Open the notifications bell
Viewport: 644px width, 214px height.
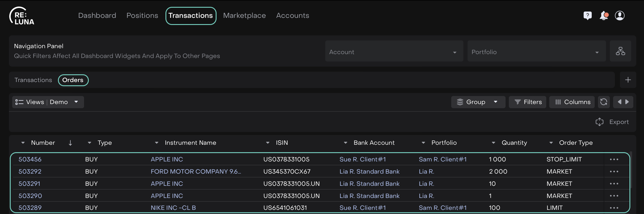(x=604, y=15)
